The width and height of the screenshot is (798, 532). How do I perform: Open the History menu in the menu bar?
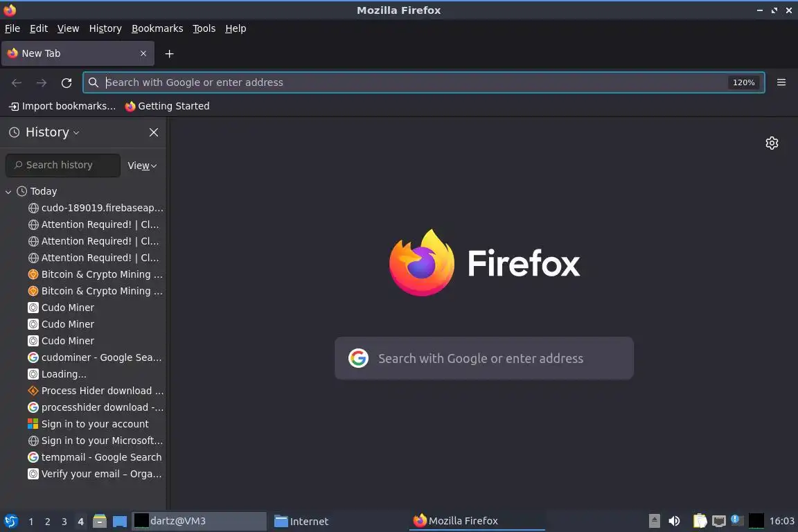click(x=105, y=28)
